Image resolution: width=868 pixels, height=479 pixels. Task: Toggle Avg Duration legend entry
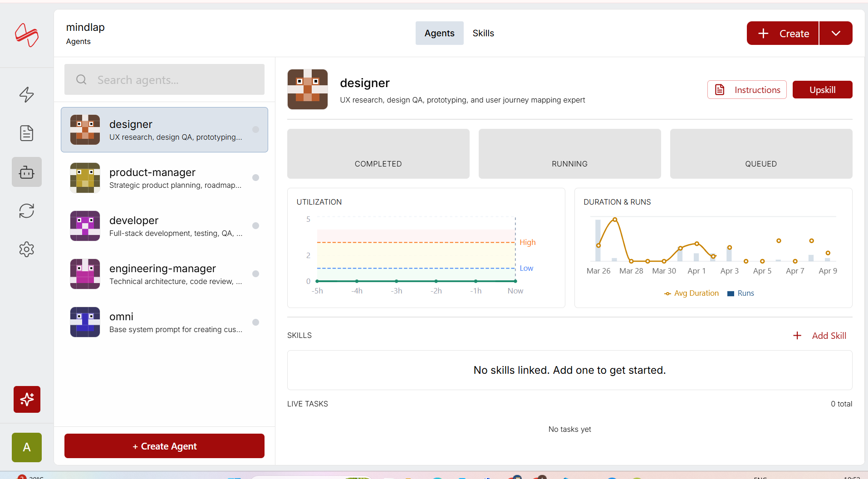pos(691,293)
